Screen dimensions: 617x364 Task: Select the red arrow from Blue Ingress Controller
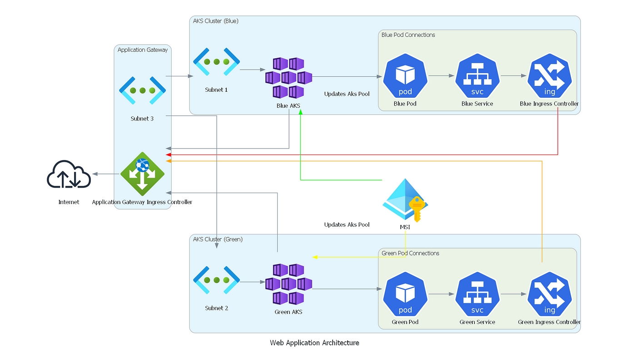click(x=363, y=154)
